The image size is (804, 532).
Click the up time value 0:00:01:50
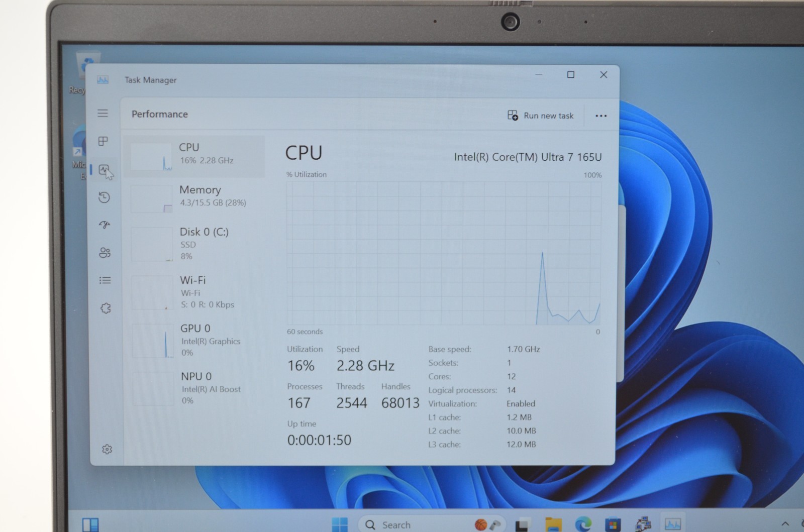[x=319, y=440]
